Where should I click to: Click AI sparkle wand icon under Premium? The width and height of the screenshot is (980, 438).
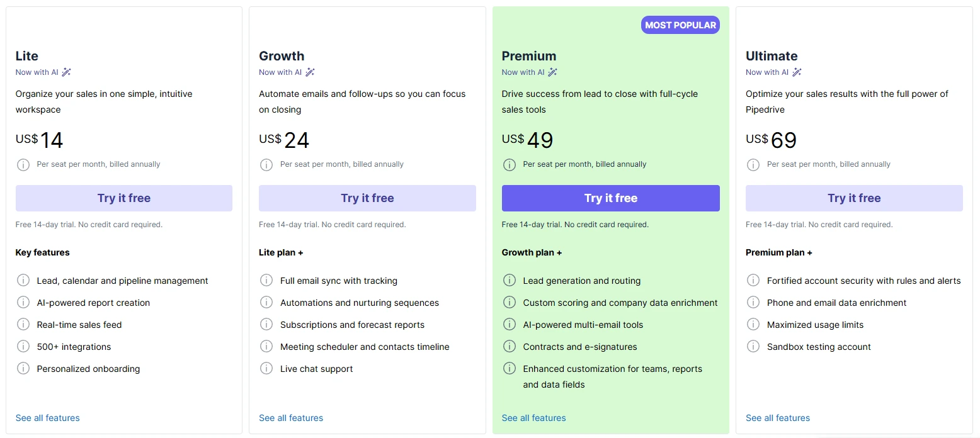point(553,72)
